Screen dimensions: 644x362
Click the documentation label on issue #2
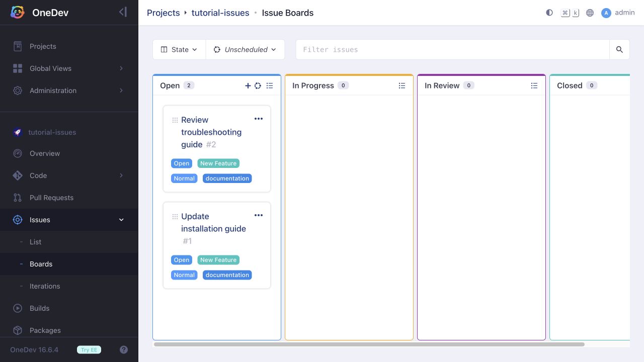click(227, 178)
